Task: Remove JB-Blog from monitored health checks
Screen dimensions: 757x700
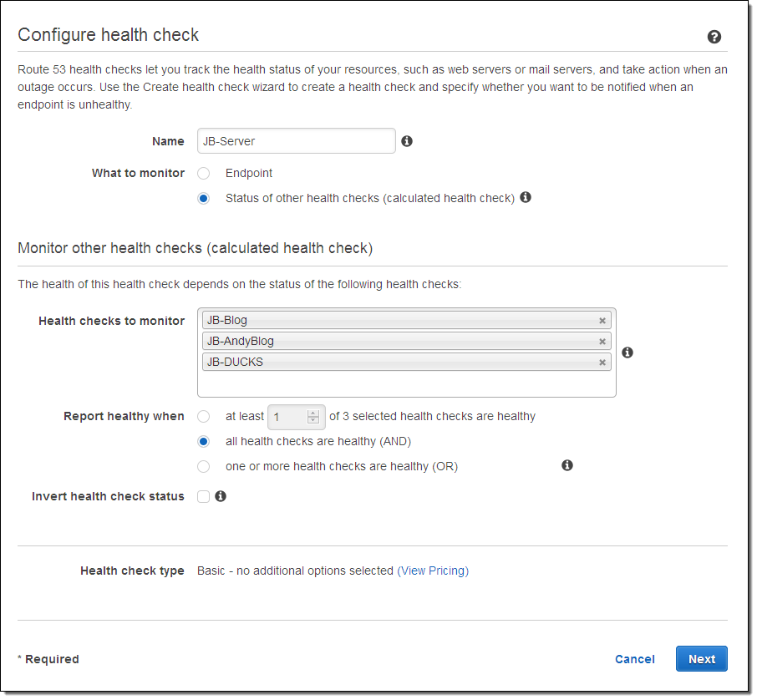Action: 602,321
